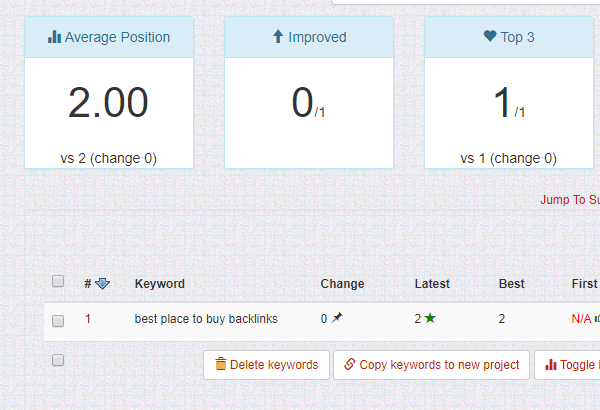Check the box for best place to buy backlinks
Screen dimensions: 600x410
[x=58, y=321]
